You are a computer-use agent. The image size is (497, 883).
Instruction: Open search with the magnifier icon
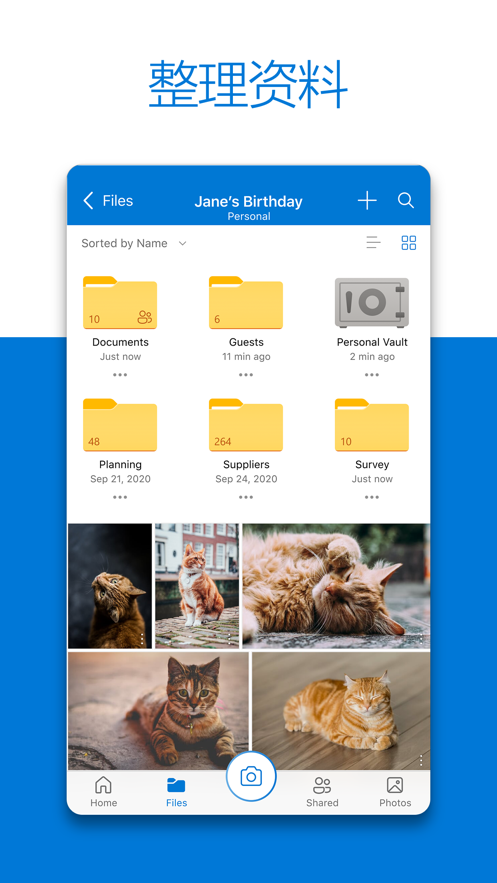tap(406, 200)
